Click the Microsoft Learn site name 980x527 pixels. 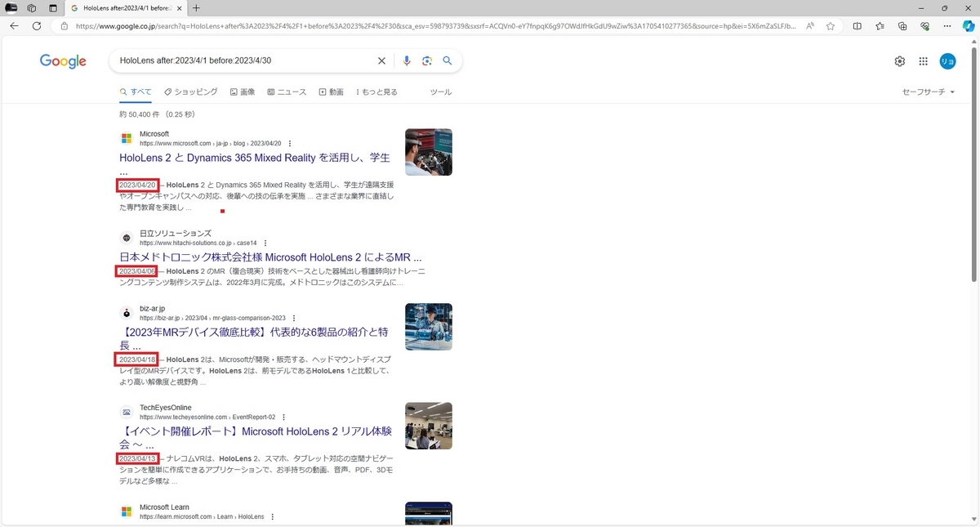tap(164, 507)
